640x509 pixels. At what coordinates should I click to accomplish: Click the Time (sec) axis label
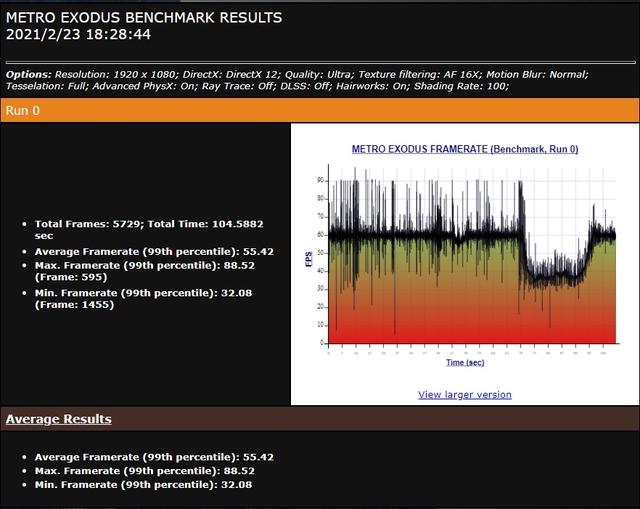pyautogui.click(x=464, y=366)
